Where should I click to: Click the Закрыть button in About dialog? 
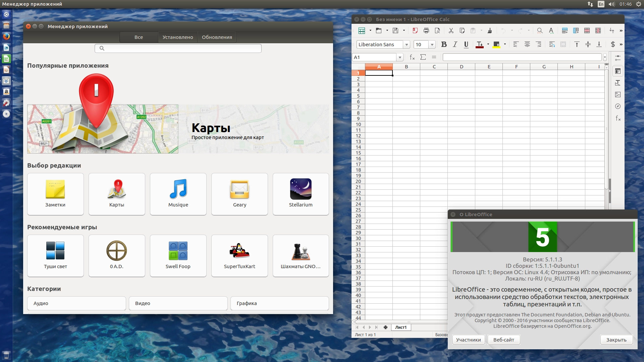[x=616, y=340]
